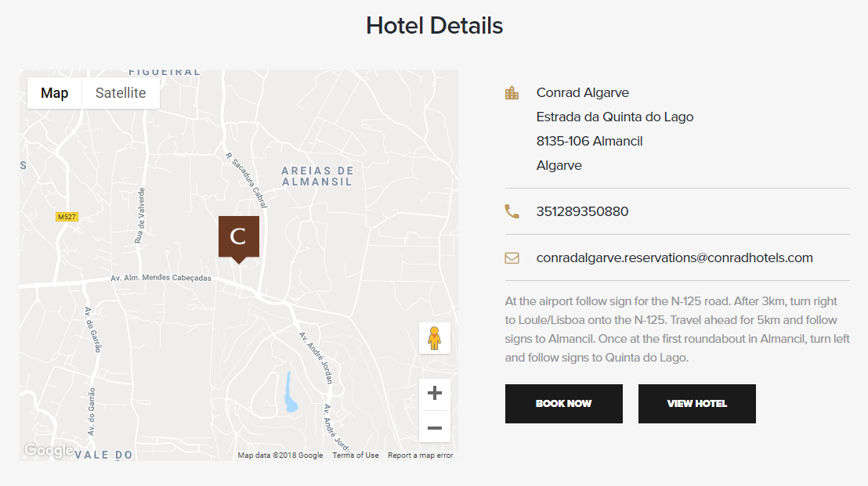The width and height of the screenshot is (868, 486).
Task: Select the Map view tab
Action: (x=54, y=93)
